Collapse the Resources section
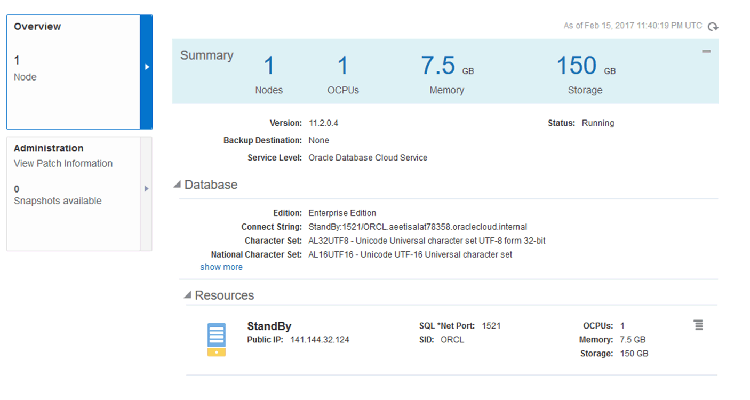Viewport: 750px width, 400px height. click(187, 296)
